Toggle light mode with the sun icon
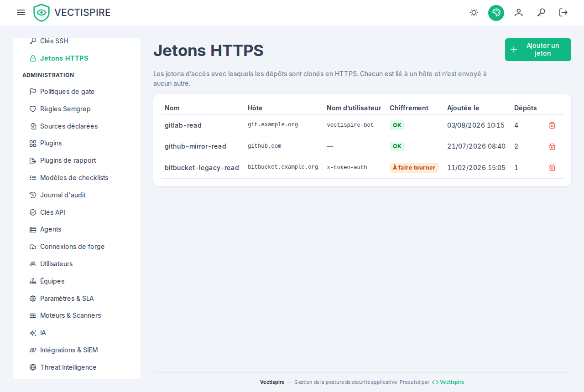Image resolution: width=584 pixels, height=392 pixels. (474, 13)
